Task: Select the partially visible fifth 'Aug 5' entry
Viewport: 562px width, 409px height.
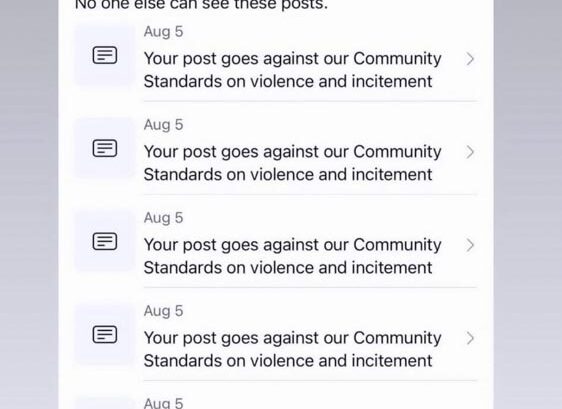Action: tap(163, 403)
